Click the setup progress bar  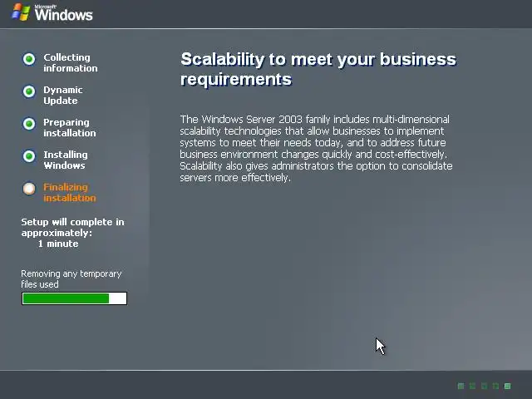pos(74,298)
